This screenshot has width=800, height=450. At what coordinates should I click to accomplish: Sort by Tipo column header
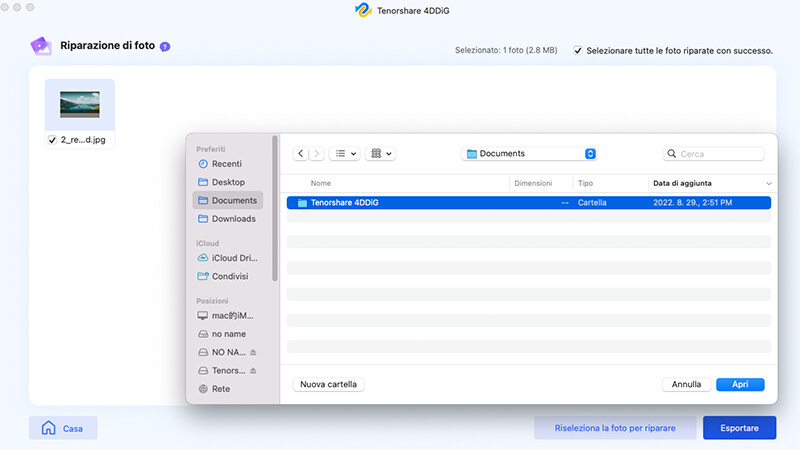point(585,183)
